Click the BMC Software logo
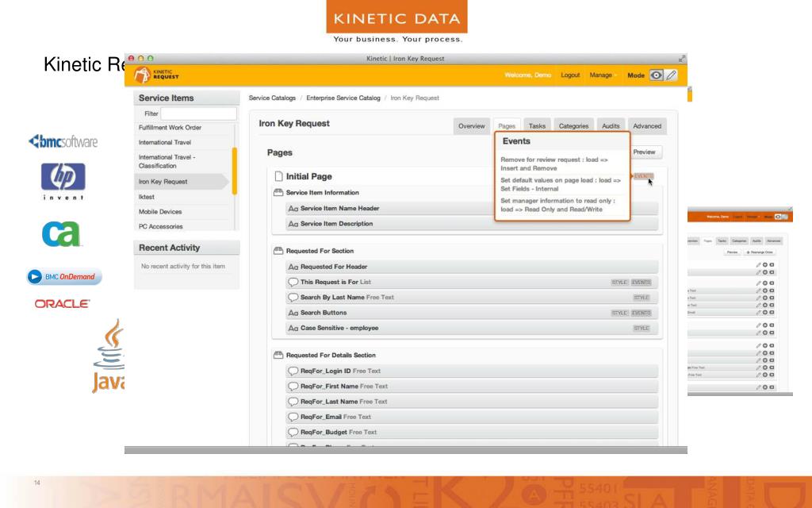 tap(63, 141)
